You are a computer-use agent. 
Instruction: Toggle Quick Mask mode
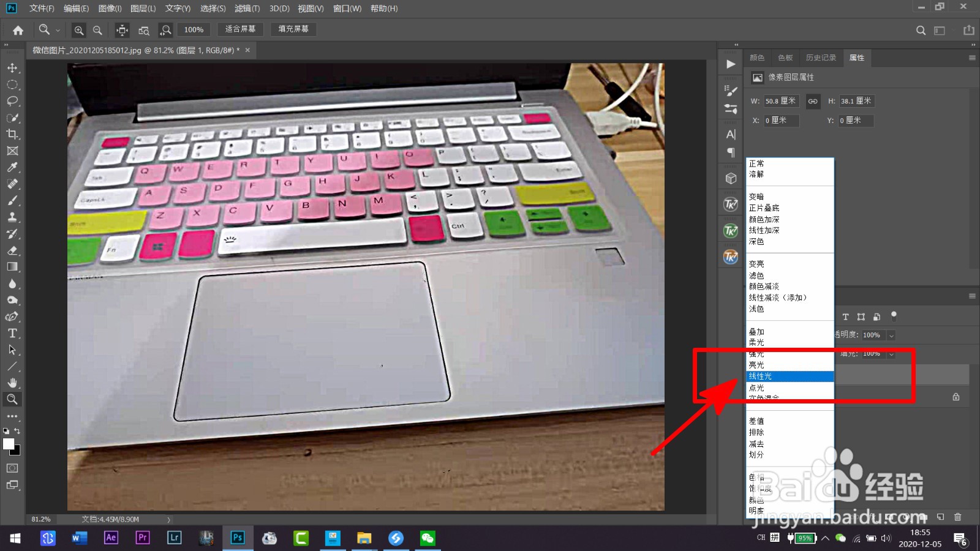[12, 468]
